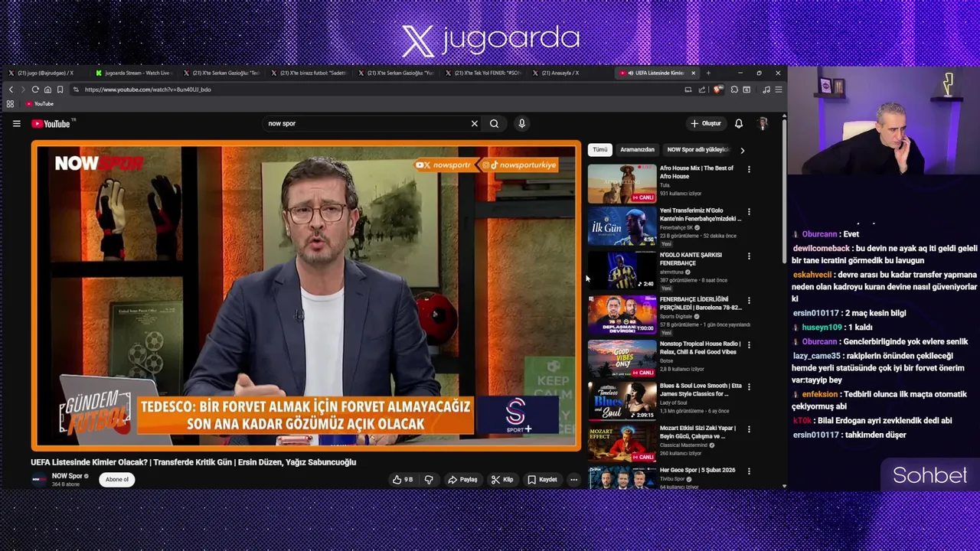Open Afro House Mix thumbnail
Image resolution: width=980 pixels, height=551 pixels.
(622, 184)
